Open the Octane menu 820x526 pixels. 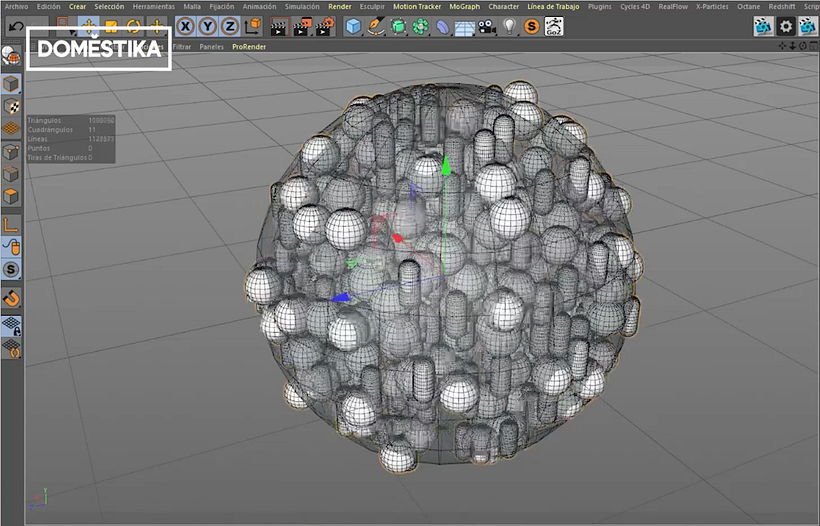click(748, 6)
